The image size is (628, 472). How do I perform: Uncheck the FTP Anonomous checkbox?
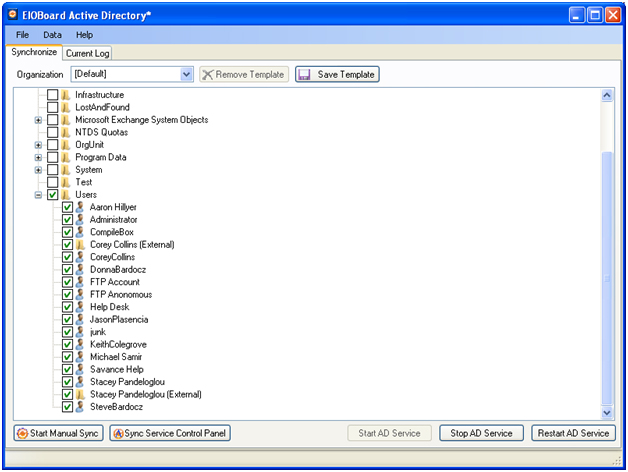[x=67, y=294]
